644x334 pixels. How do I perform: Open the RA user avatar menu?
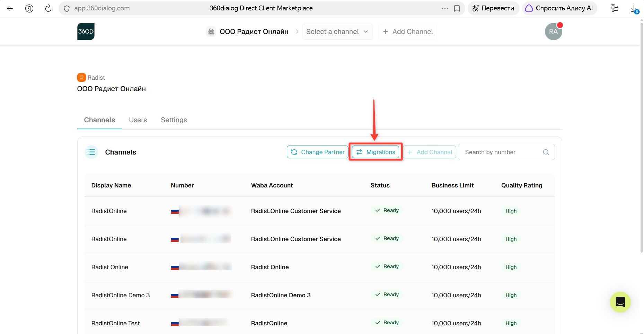tap(554, 32)
